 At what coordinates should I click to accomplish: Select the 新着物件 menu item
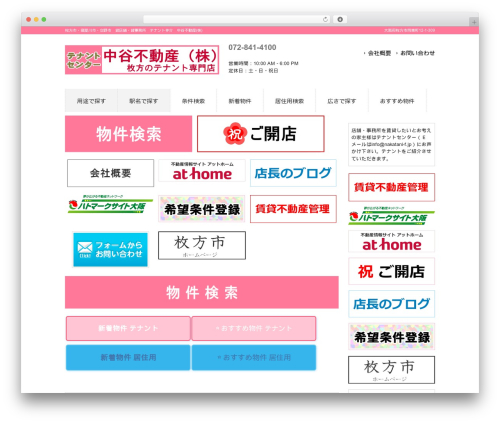click(x=240, y=101)
